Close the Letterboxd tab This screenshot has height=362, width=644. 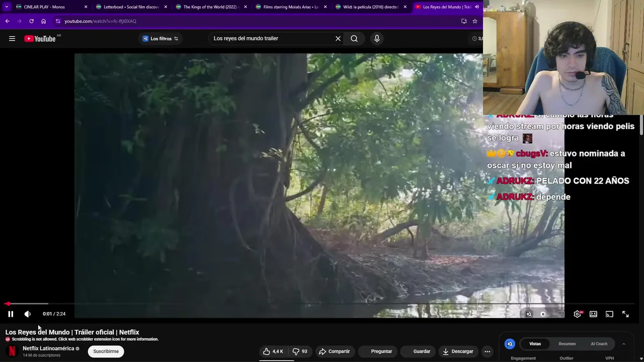(166, 7)
